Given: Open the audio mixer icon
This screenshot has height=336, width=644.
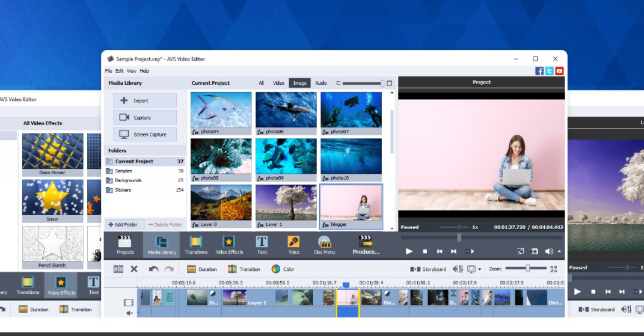Looking at the screenshot, I should point(458,269).
